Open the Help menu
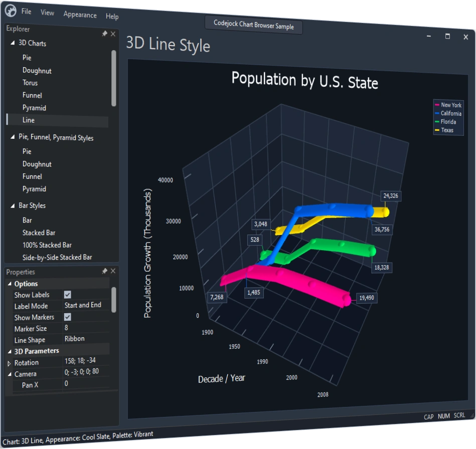476x449 pixels. pyautogui.click(x=112, y=16)
